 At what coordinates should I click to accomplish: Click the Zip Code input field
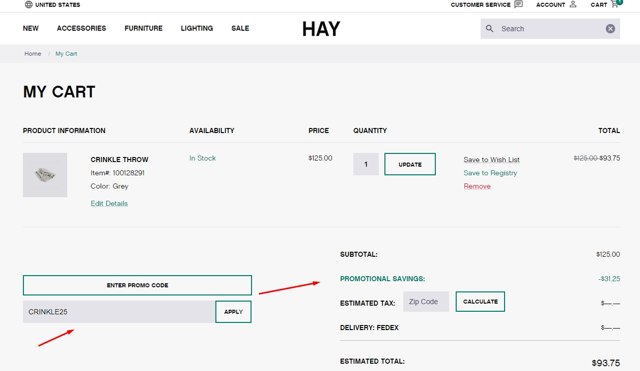426,302
